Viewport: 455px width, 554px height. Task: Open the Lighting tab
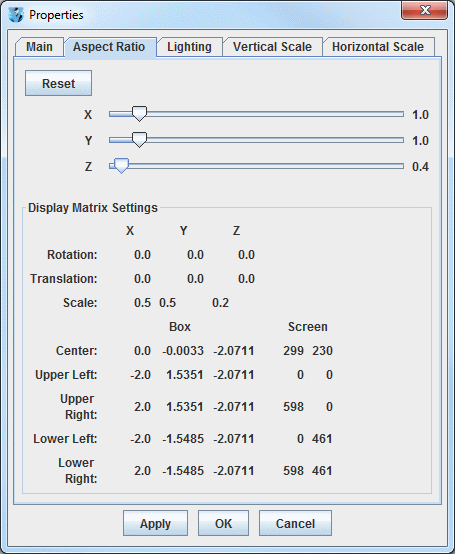coord(189,47)
